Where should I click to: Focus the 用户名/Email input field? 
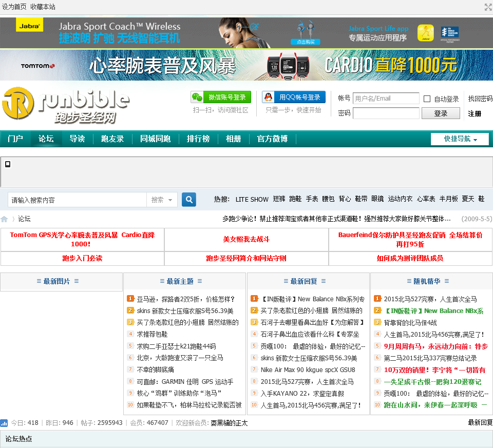386,99
